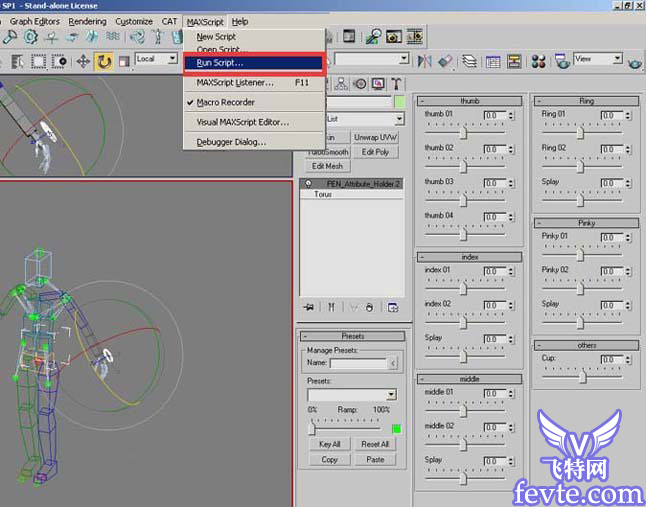The image size is (646, 507).
Task: Toggle Show End Result icon
Action: click(331, 307)
